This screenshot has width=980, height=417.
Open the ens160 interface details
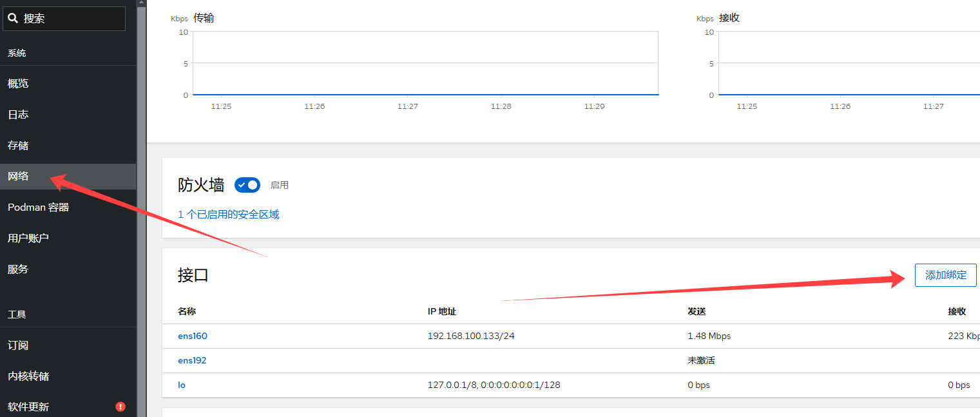point(193,336)
